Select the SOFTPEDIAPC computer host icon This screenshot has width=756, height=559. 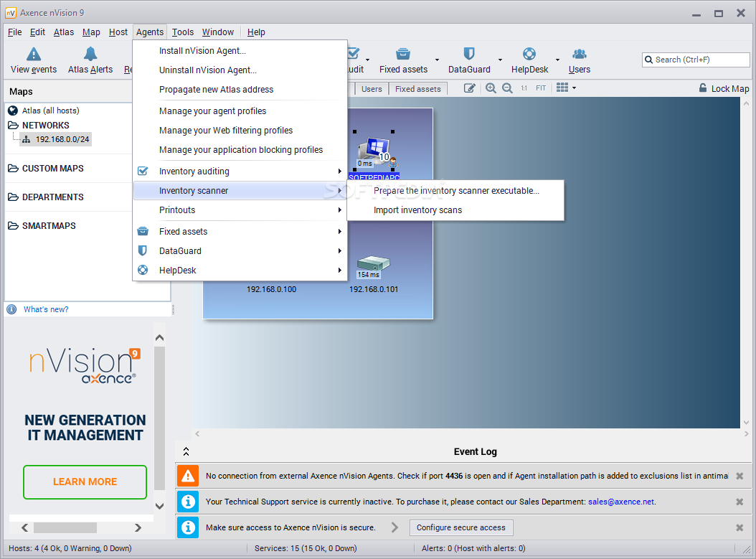point(376,152)
